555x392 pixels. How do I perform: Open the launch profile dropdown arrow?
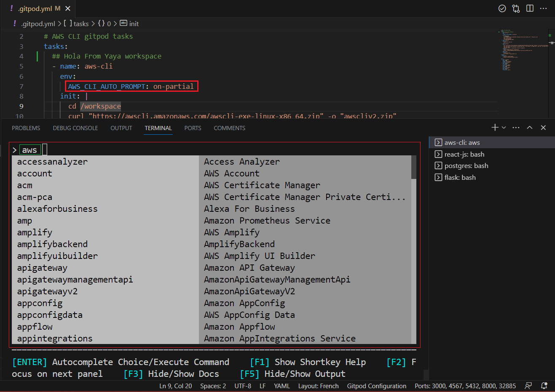(504, 127)
